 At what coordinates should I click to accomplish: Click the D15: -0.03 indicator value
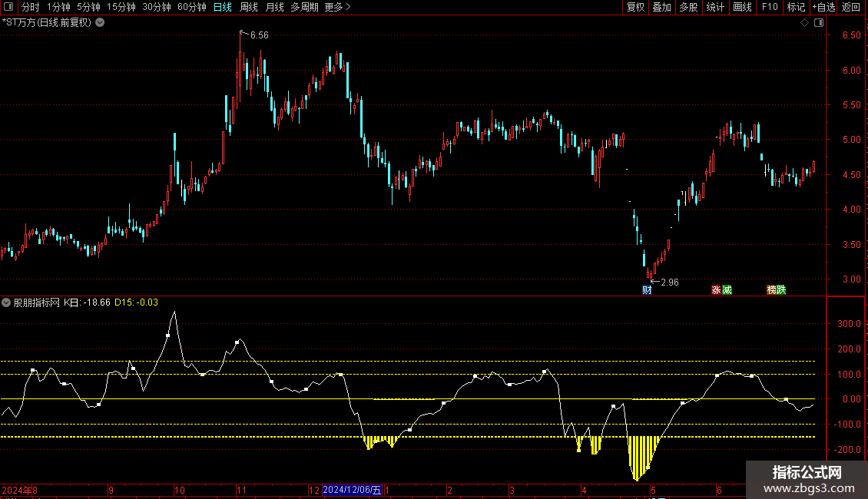136,302
